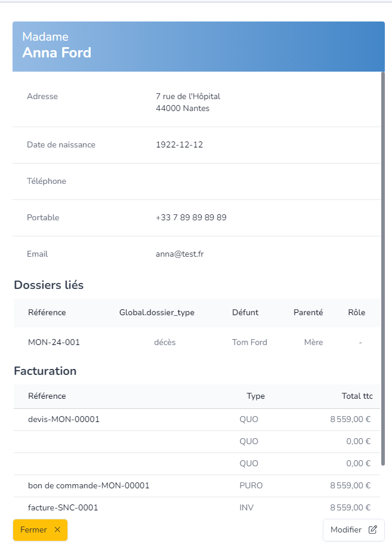Click the Anna Ford name header
This screenshot has height=548, width=392.
coord(57,53)
